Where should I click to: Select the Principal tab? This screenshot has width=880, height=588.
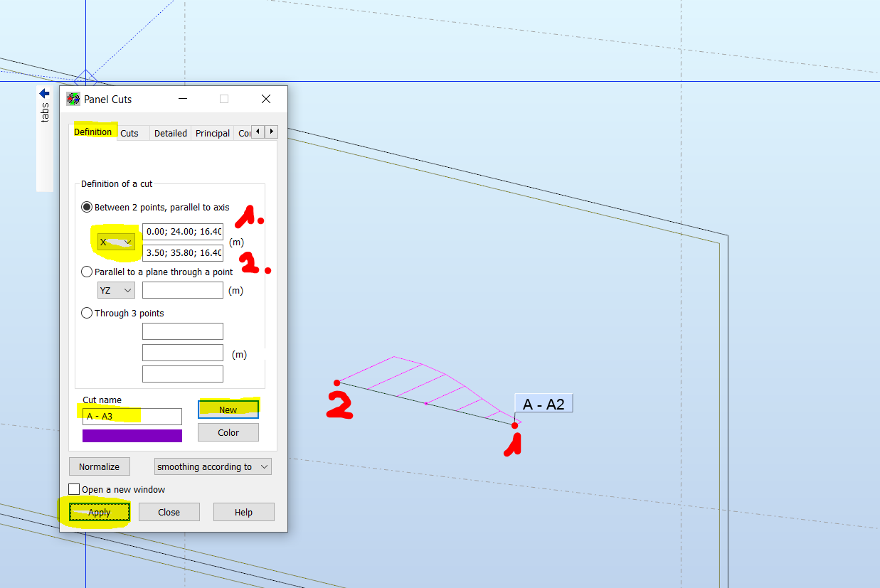212,133
